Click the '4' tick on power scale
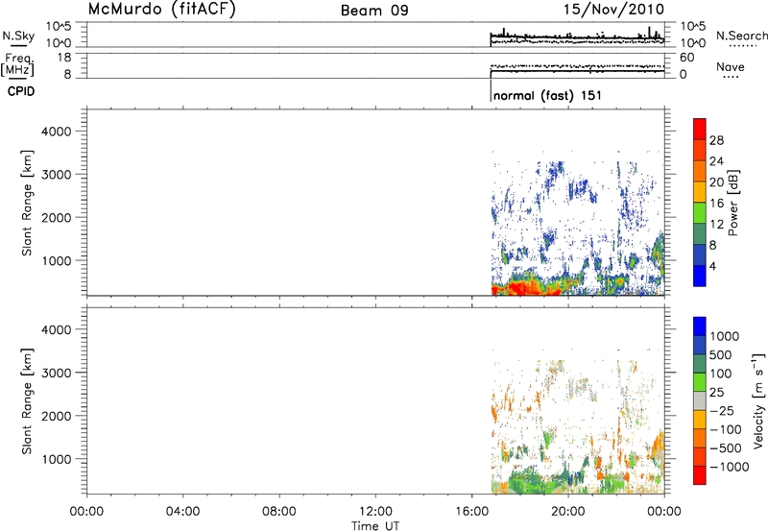Screen dimensions: 768x532 click(x=712, y=267)
